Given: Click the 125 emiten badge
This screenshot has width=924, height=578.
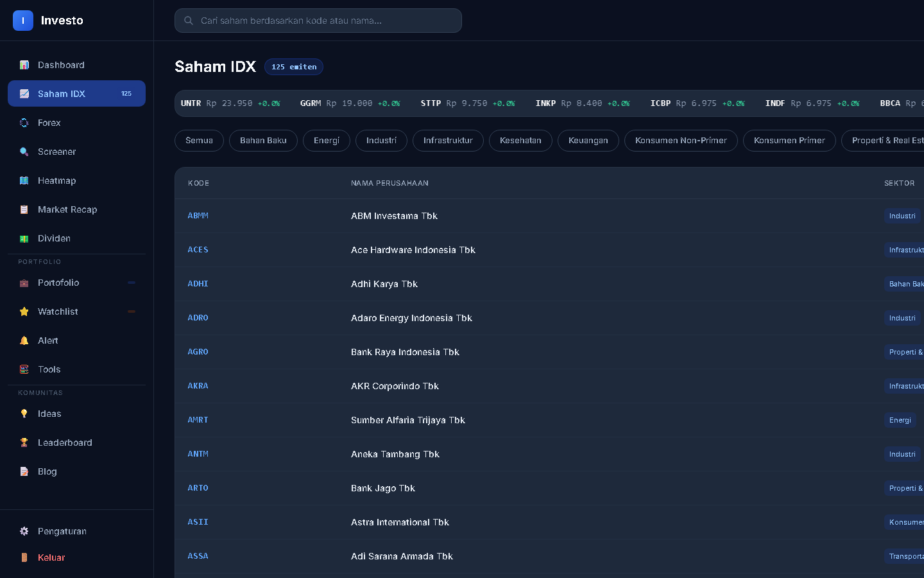Looking at the screenshot, I should pos(294,67).
